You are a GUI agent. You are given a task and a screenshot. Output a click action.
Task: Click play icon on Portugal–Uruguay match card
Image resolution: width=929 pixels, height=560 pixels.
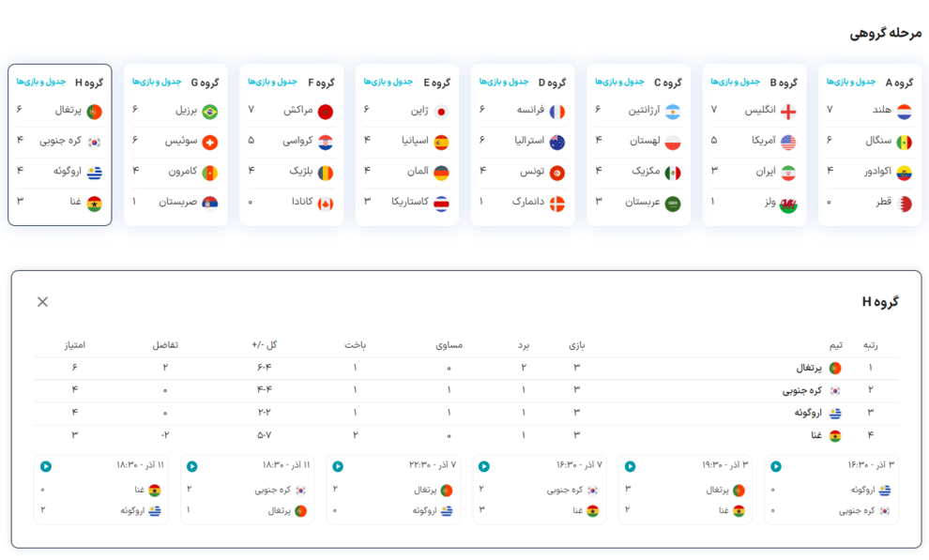tap(338, 466)
